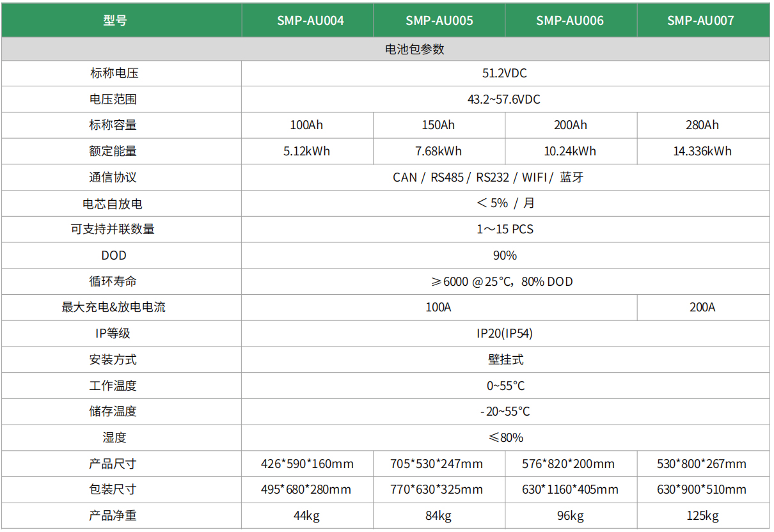The image size is (774, 532).
Task: Click the 280Ah capacity cell
Action: point(702,125)
